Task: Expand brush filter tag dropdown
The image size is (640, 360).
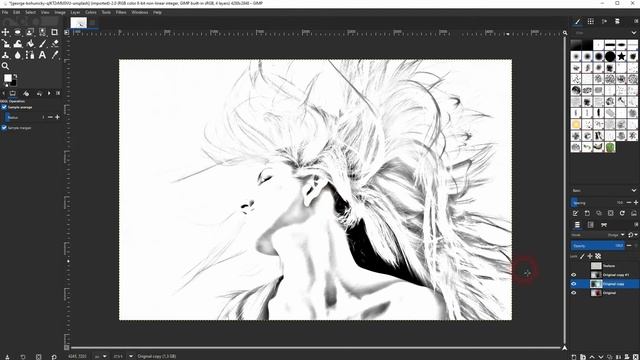Action: (x=634, y=33)
